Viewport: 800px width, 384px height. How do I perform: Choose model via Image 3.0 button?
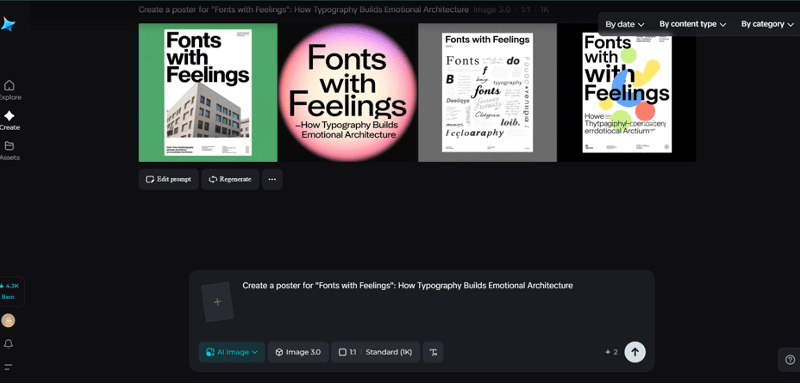coord(298,352)
